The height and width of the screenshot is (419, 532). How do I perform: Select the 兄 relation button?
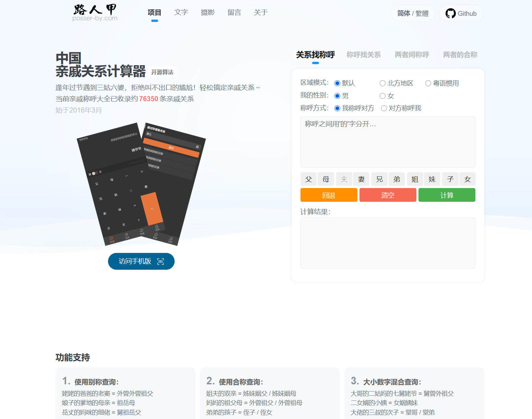[379, 179]
